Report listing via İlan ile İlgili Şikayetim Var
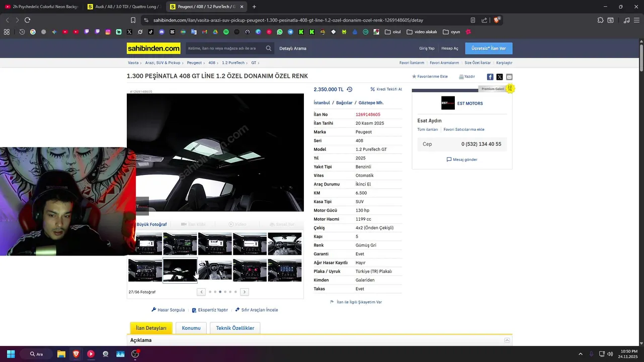 click(x=356, y=302)
